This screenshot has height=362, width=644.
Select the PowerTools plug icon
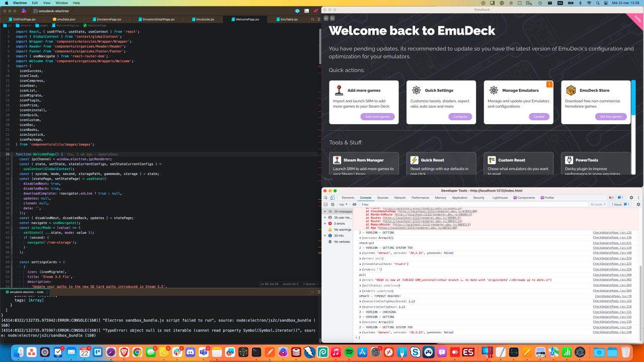pyautogui.click(x=569, y=160)
